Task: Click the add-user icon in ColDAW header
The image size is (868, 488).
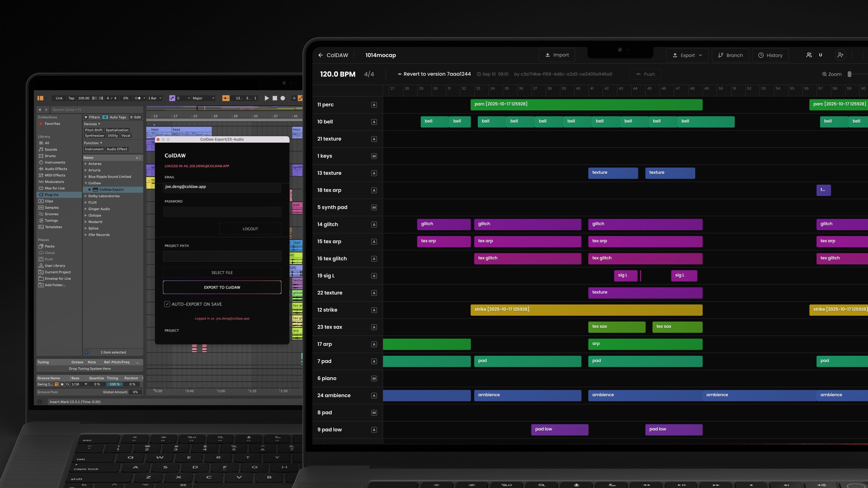Action: pos(840,55)
